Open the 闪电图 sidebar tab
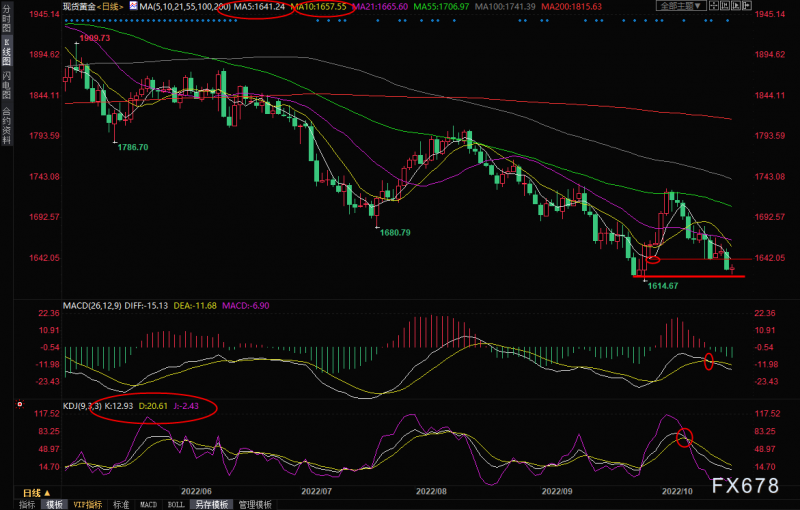Image resolution: width=800 pixels, height=510 pixels. click(x=6, y=84)
